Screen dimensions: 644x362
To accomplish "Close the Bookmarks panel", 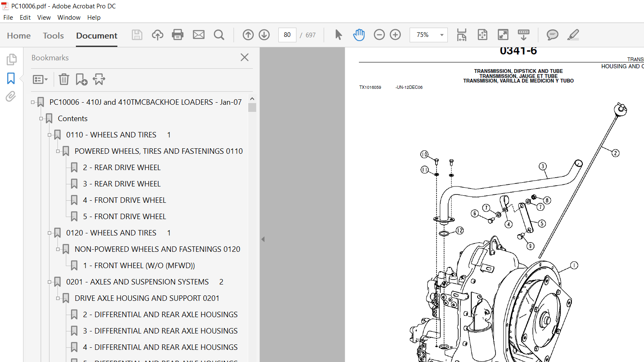I will [244, 57].
